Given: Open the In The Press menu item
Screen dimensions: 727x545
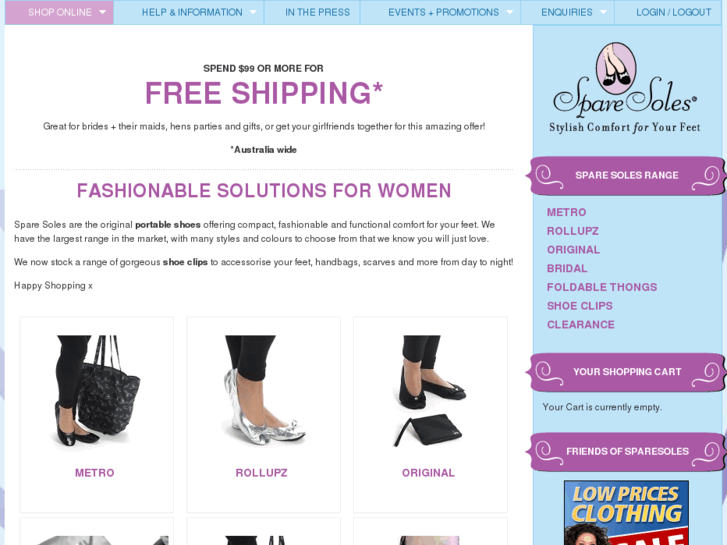Looking at the screenshot, I should (318, 12).
